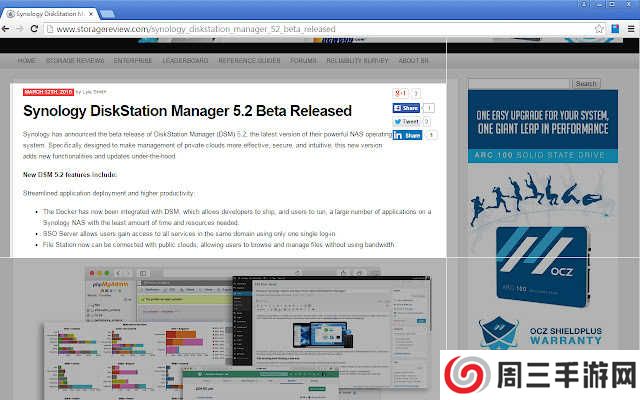This screenshot has height=400, width=640.
Task: Open ENTERPRISE navigation item
Action: coord(133,60)
